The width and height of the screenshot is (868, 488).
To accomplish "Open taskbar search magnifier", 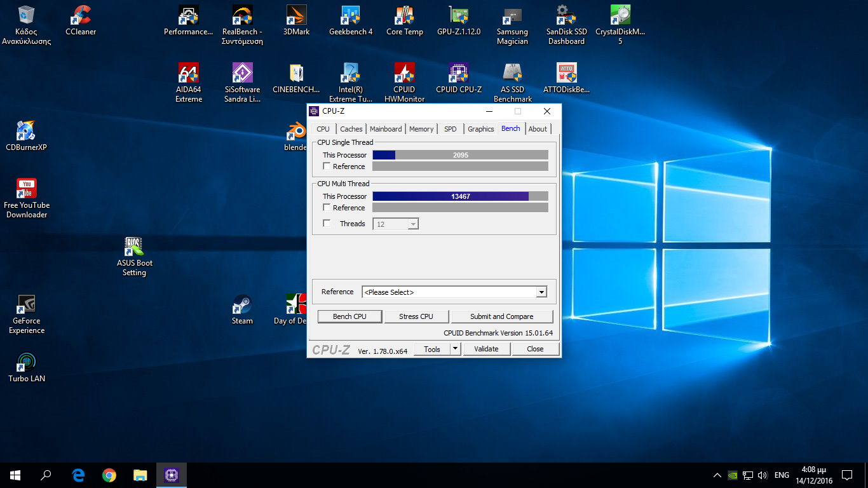I will click(46, 475).
